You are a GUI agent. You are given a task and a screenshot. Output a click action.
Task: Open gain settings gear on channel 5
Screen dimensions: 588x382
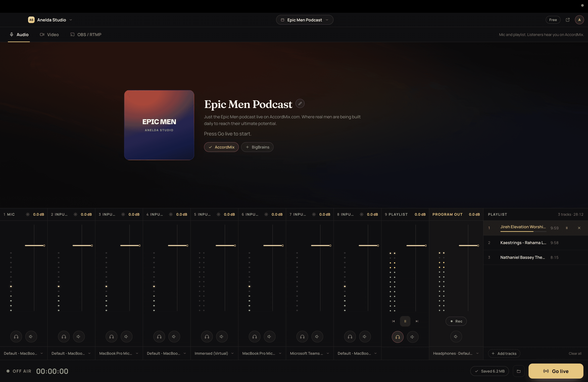tap(218, 215)
